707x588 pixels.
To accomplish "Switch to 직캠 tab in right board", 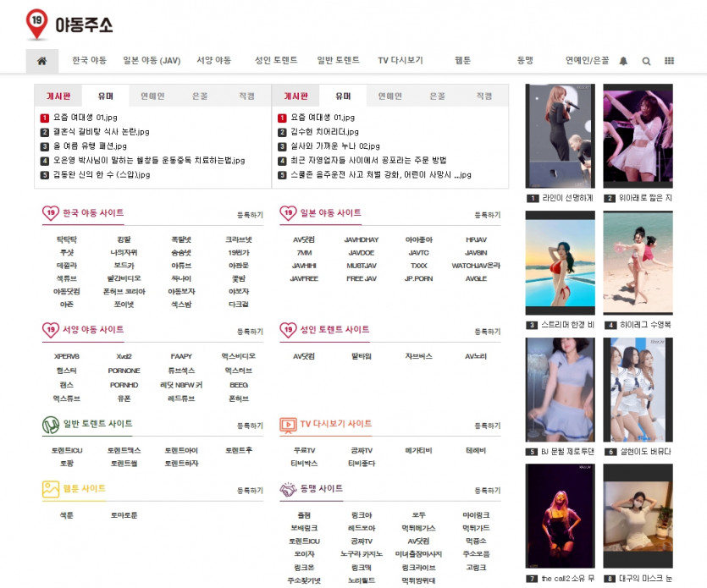I will 484,96.
